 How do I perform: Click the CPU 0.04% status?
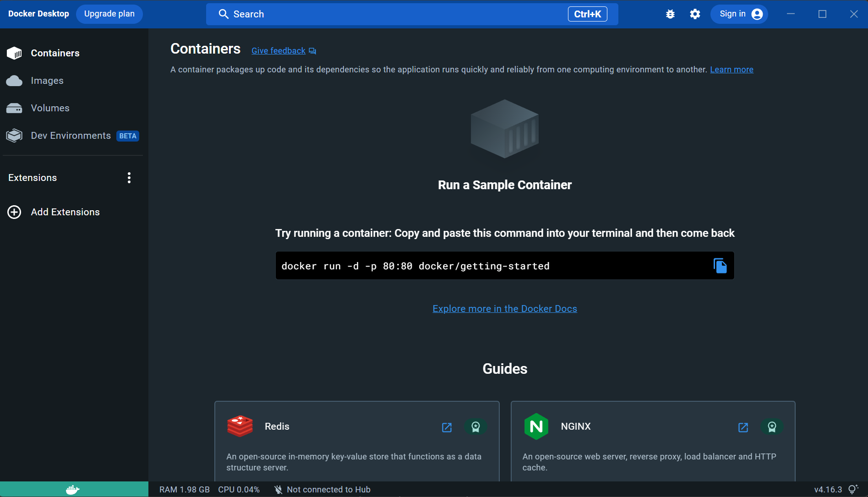coord(239,490)
